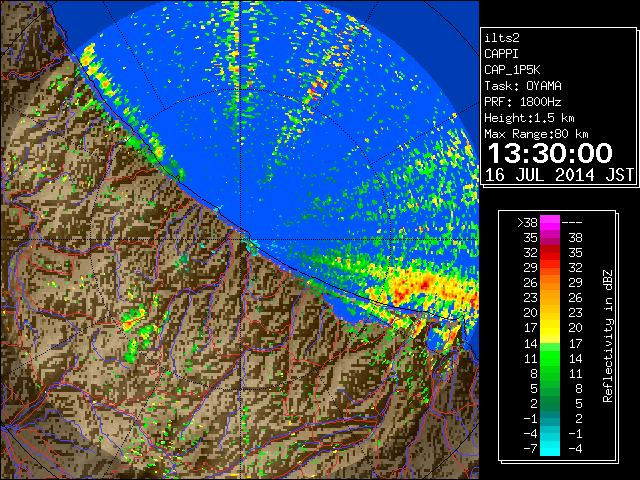Click the 'PRF: 1800Hz' line

523,102
